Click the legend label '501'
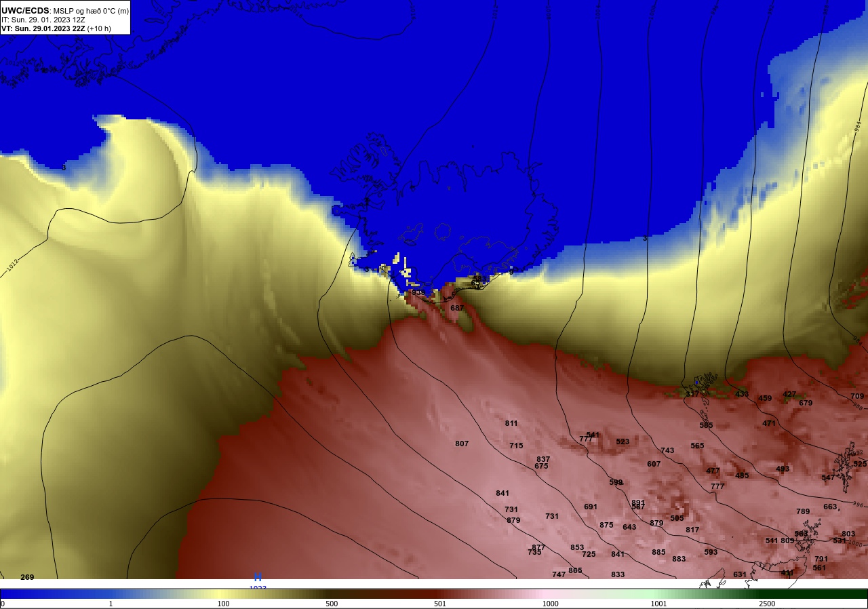This screenshot has width=868, height=609. coord(439,604)
